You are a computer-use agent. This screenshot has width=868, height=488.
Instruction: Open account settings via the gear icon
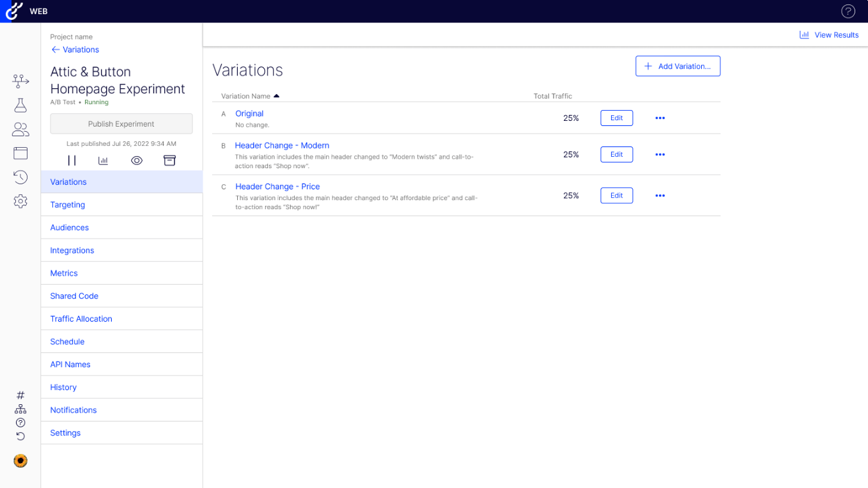pyautogui.click(x=20, y=201)
